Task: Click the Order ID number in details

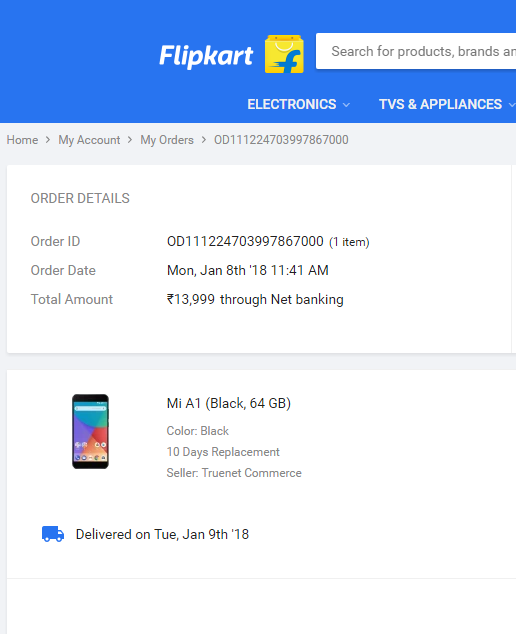Action: coord(245,241)
